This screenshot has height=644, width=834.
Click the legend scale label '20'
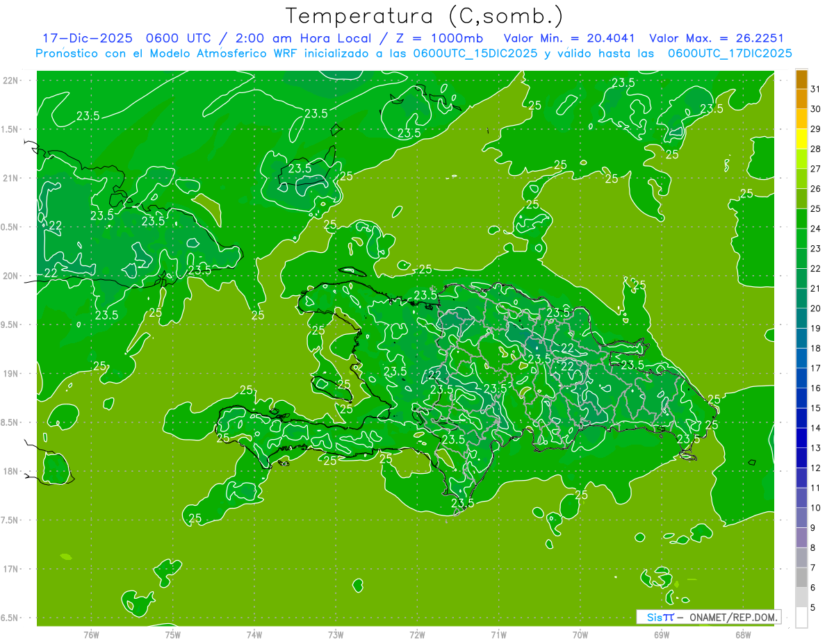click(x=815, y=308)
